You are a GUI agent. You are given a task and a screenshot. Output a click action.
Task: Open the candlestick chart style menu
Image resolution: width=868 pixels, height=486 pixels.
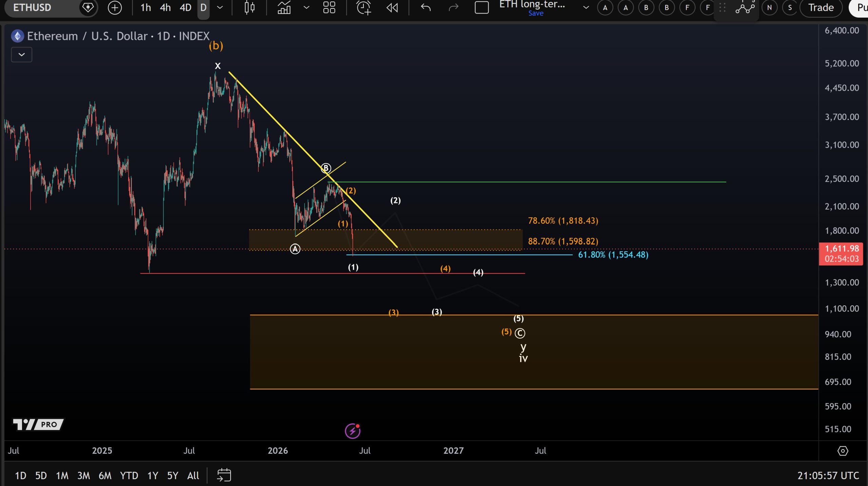click(x=250, y=7)
